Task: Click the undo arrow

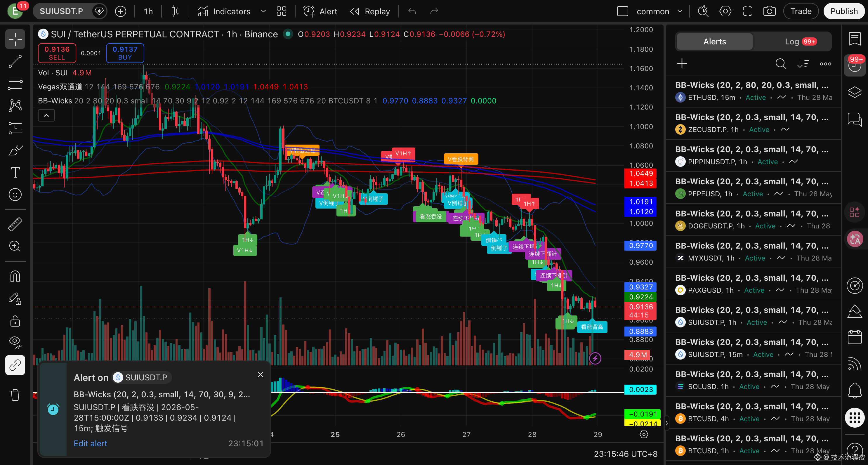Action: pyautogui.click(x=412, y=11)
